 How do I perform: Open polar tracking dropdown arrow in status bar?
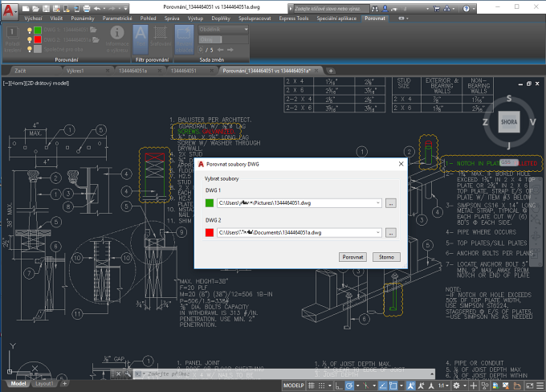[357, 386]
